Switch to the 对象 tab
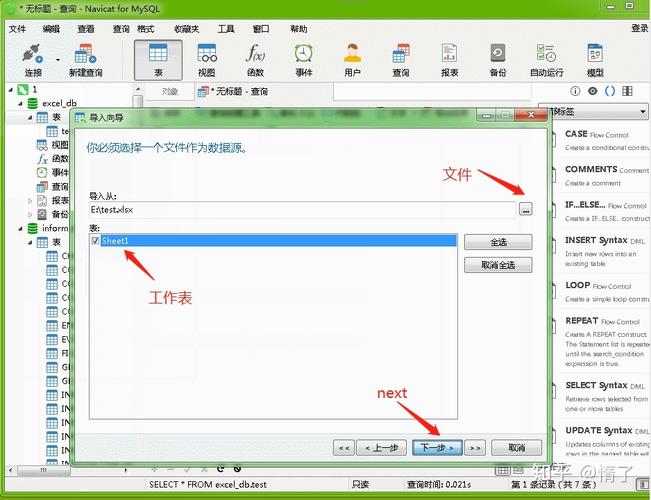651x500 pixels. pos(169,91)
